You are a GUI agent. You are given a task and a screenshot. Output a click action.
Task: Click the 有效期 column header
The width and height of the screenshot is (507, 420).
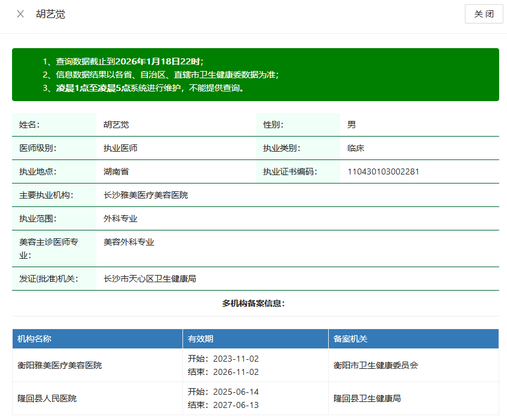coord(201,339)
